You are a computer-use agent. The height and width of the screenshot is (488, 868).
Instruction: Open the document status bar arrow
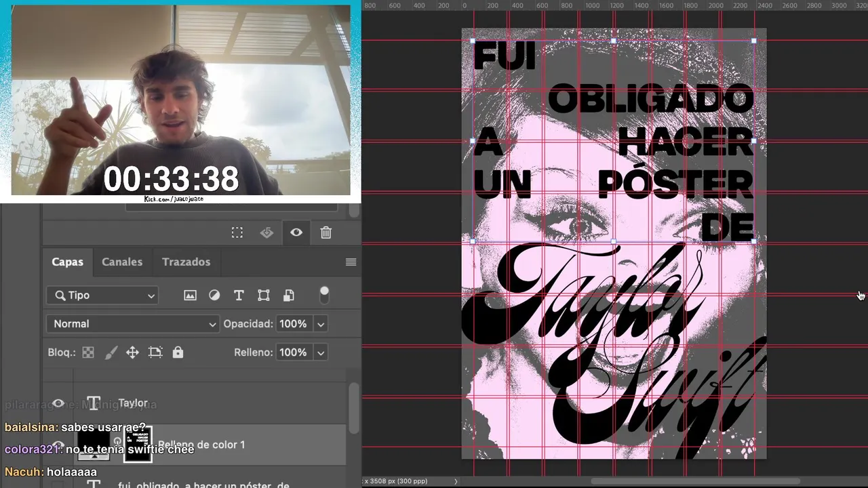pyautogui.click(x=456, y=481)
